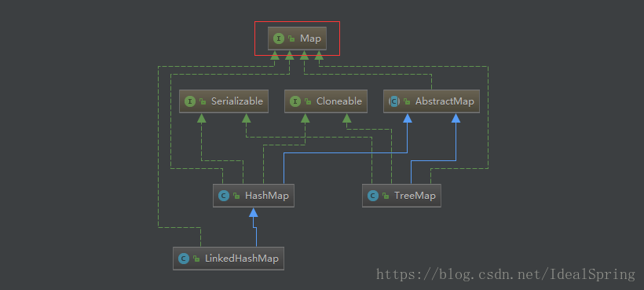Click the 'AbstractMap' label text
Image resolution: width=644 pixels, height=290 pixels.
445,102
